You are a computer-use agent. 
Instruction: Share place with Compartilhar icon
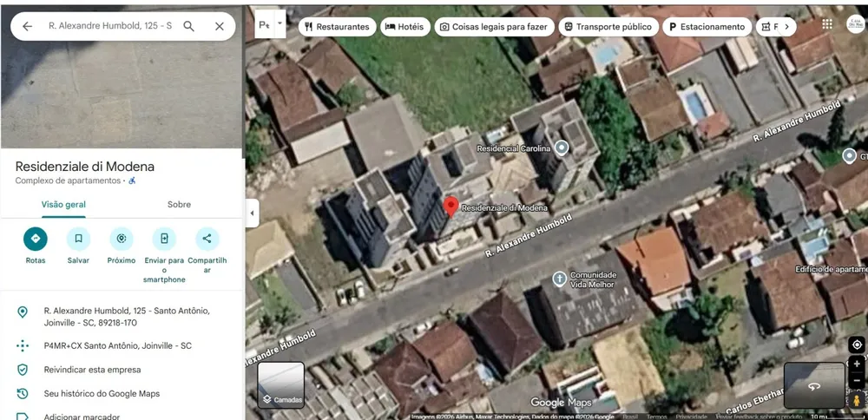(x=207, y=239)
